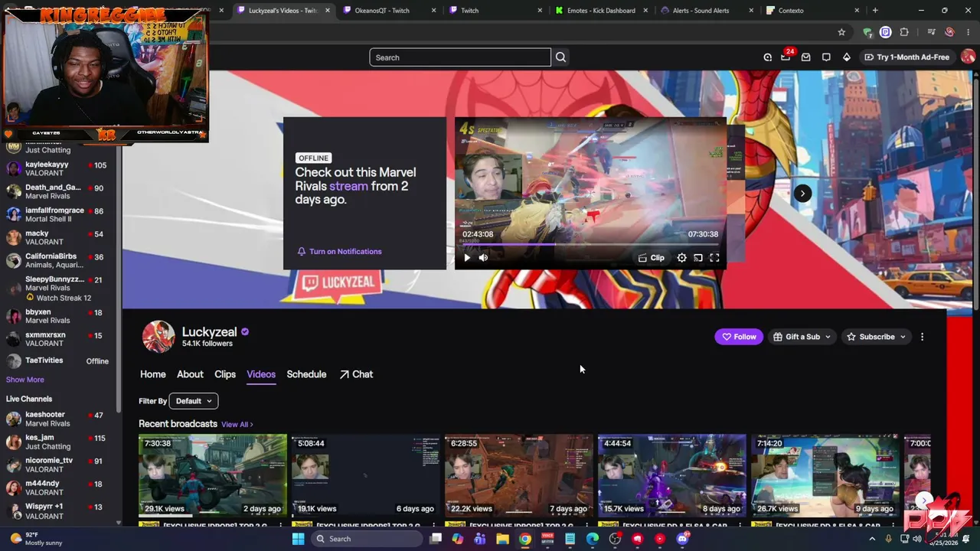The height and width of the screenshot is (551, 980).
Task: Click the Luckyzeal channel avatar
Action: [x=158, y=337]
